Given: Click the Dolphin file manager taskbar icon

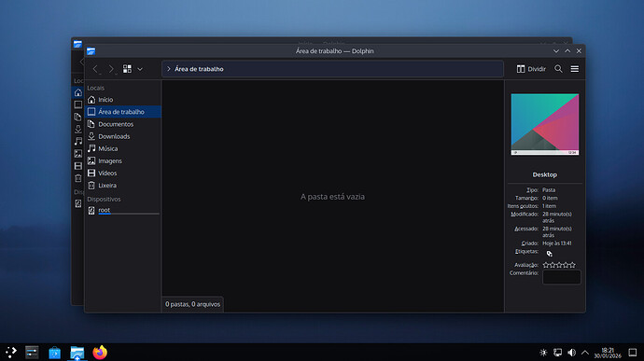Looking at the screenshot, I should tap(77, 353).
